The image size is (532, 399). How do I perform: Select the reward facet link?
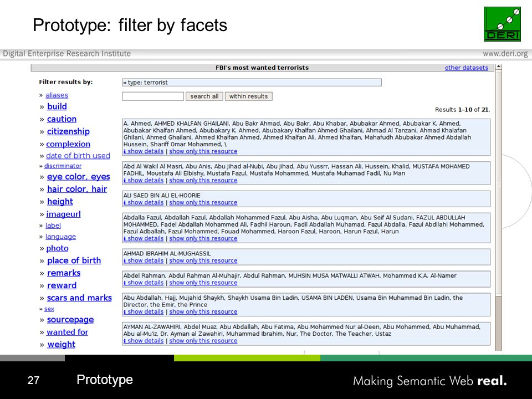coord(62,286)
